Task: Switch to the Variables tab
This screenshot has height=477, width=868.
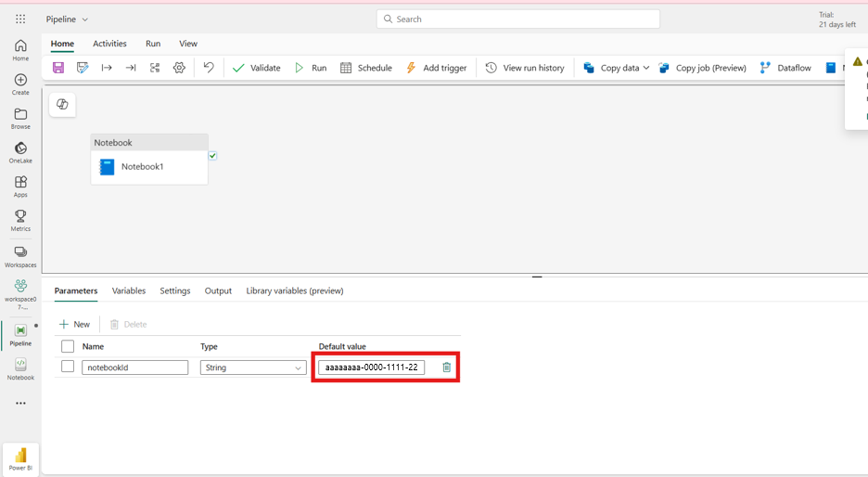Action: (x=128, y=290)
